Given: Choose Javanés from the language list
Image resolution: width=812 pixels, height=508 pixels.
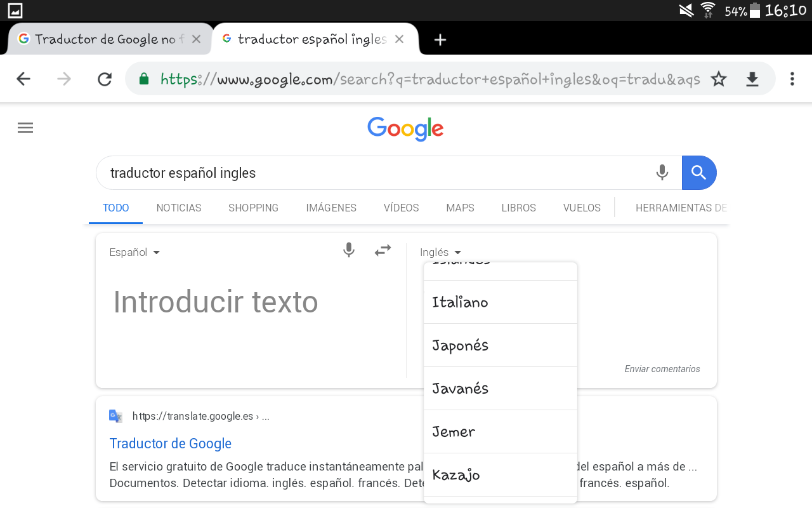Looking at the screenshot, I should point(501,389).
